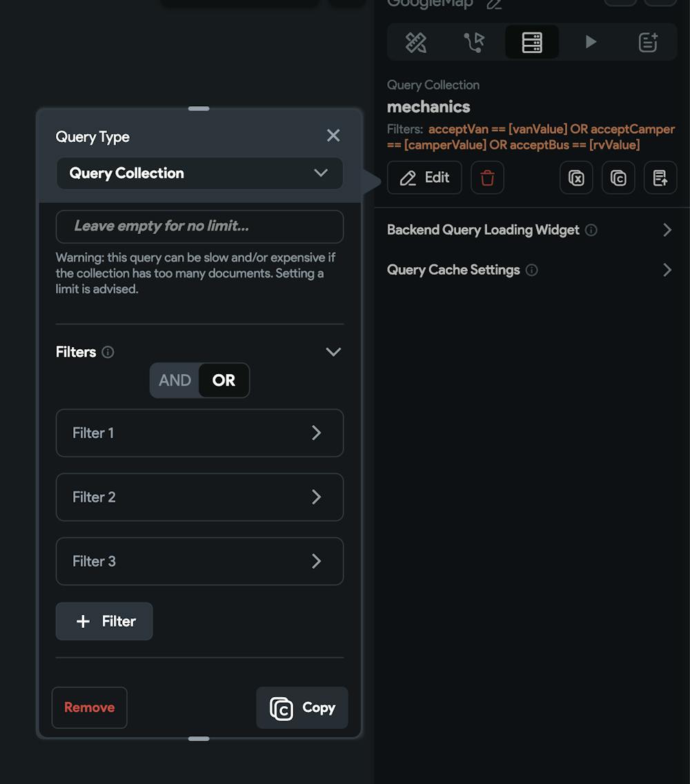Expand Filter 3 details
The height and width of the screenshot is (784, 690).
click(199, 561)
